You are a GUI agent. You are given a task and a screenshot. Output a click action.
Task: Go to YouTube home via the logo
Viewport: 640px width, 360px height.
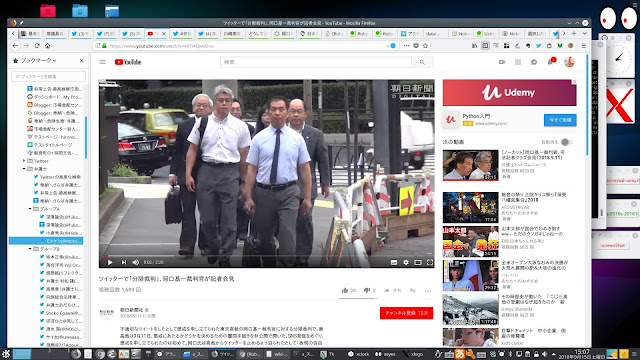point(128,62)
